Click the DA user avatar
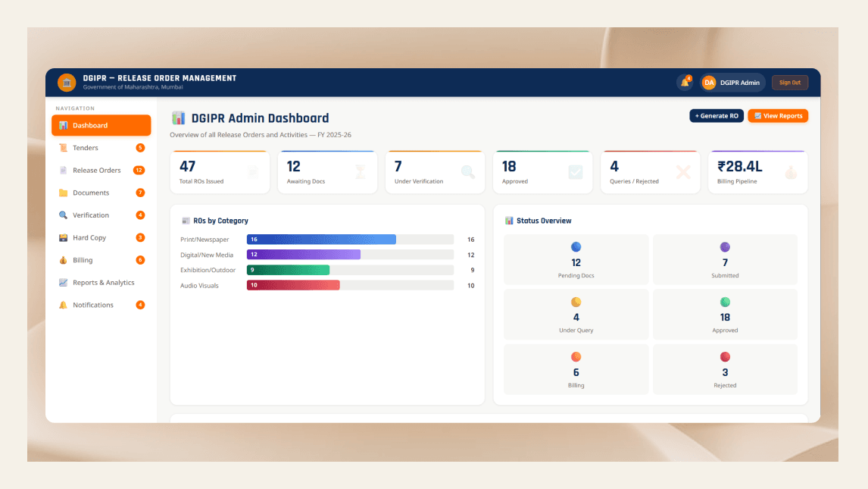868x489 pixels. (x=709, y=83)
